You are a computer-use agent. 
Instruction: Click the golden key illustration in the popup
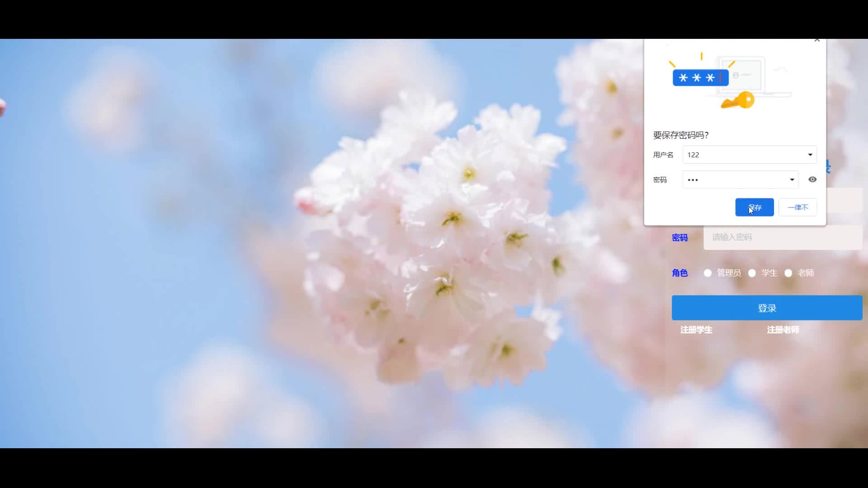(x=738, y=101)
